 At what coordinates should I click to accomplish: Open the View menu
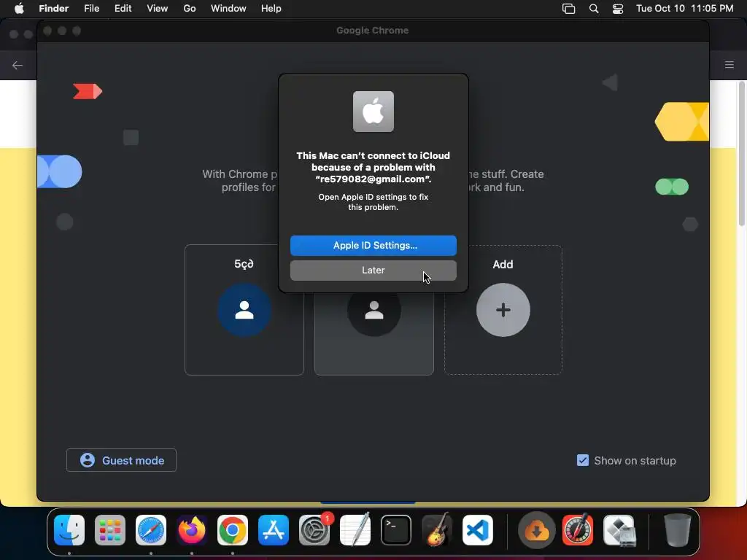158,9
